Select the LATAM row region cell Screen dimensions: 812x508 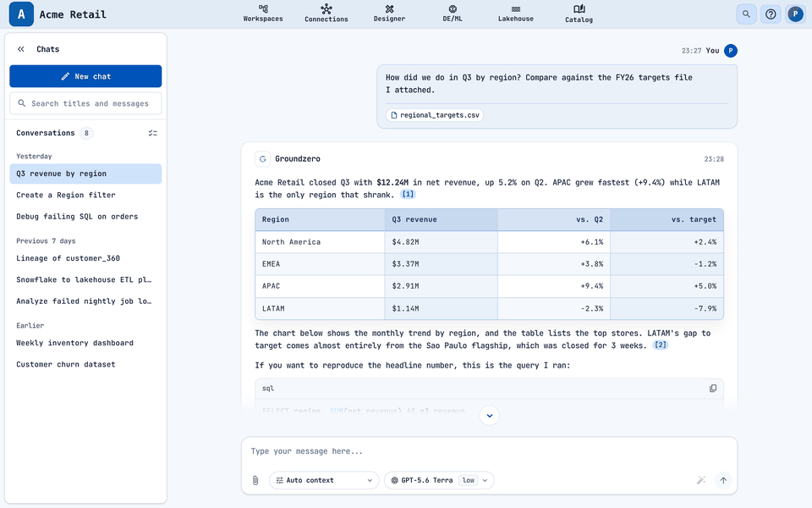click(x=320, y=308)
